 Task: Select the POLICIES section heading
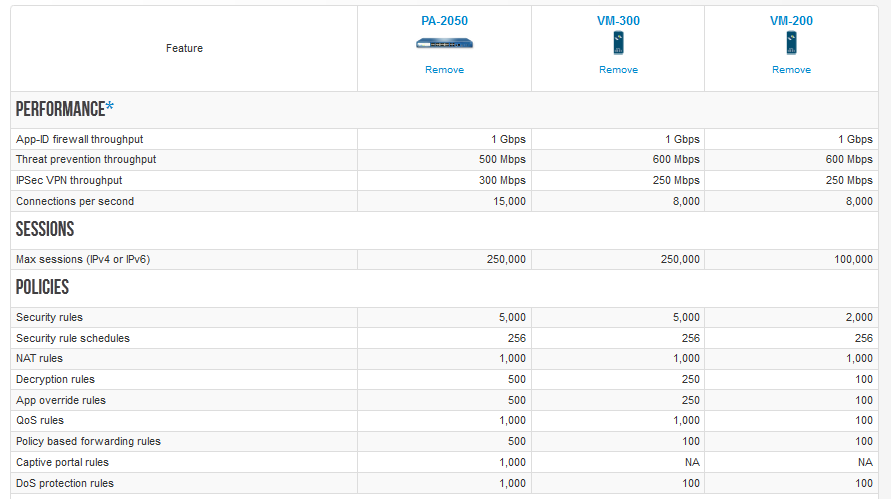pos(42,287)
